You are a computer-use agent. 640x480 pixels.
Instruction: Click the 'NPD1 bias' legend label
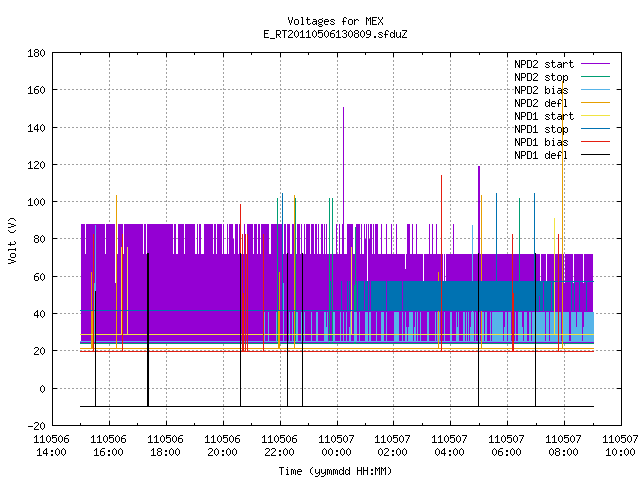point(541,142)
